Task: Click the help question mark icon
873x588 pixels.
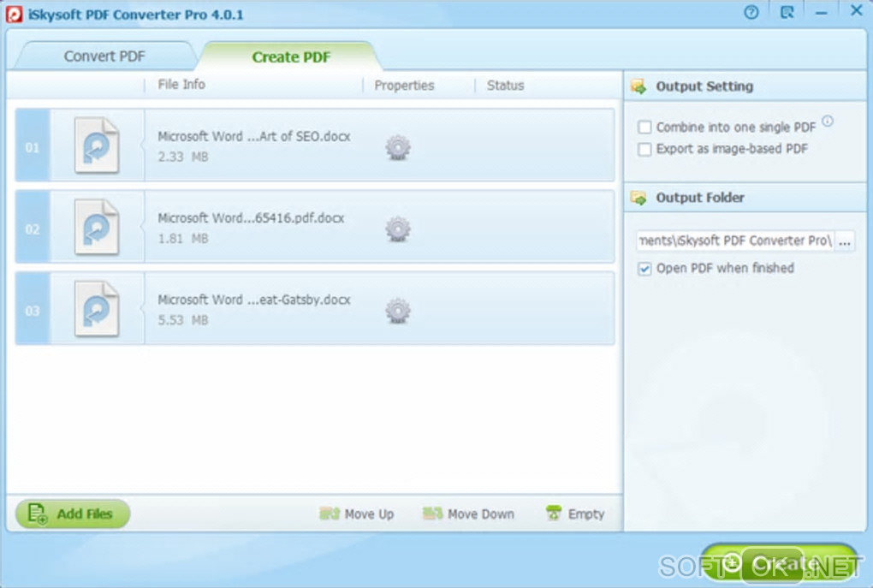Action: click(x=751, y=12)
